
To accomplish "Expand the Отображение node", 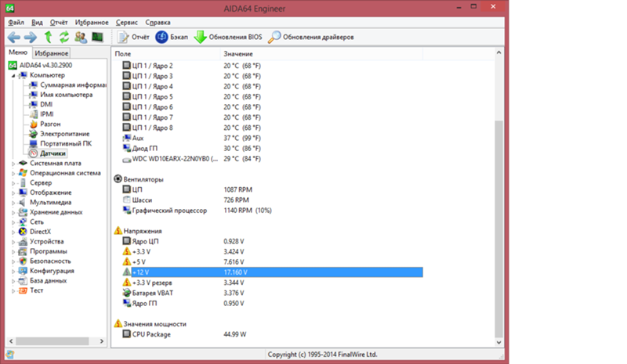I will [x=13, y=193].
